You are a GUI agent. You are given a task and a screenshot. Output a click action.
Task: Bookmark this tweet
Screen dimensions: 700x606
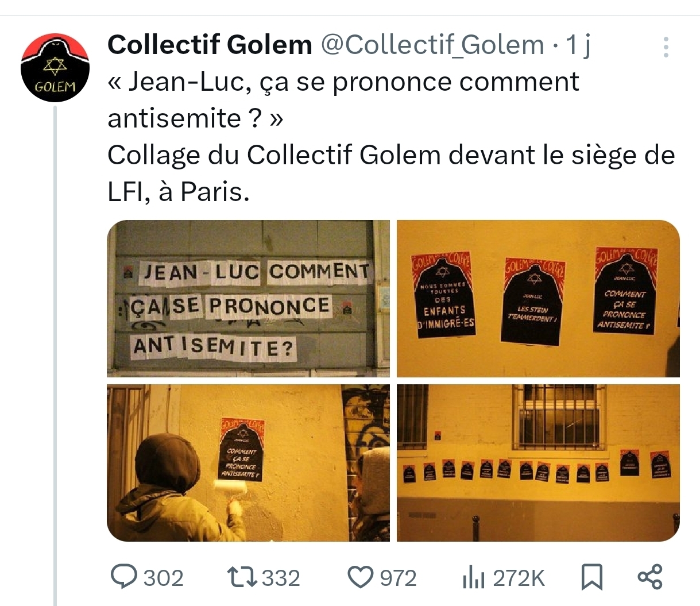[592, 577]
